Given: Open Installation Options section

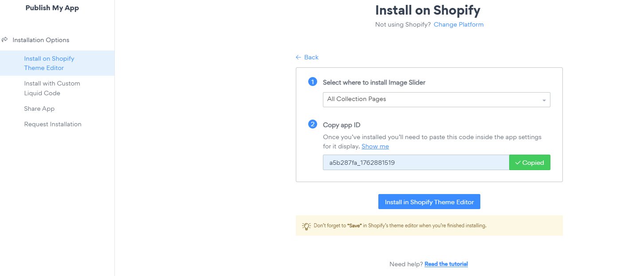Looking at the screenshot, I should point(41,40).
